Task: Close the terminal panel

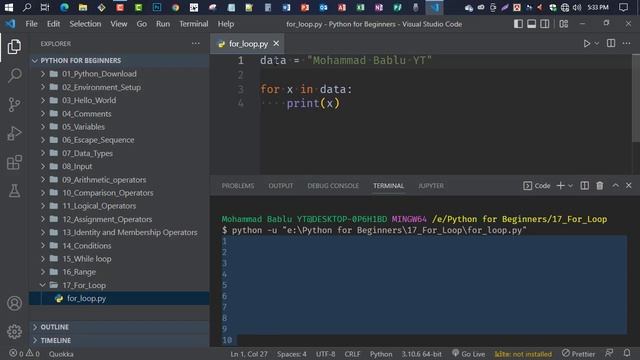Action: click(x=629, y=186)
